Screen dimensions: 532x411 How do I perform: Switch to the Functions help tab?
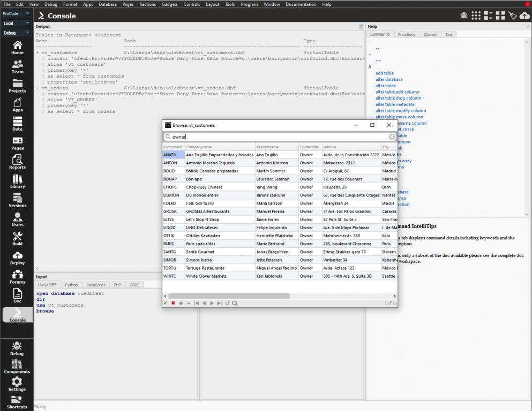pyautogui.click(x=406, y=35)
